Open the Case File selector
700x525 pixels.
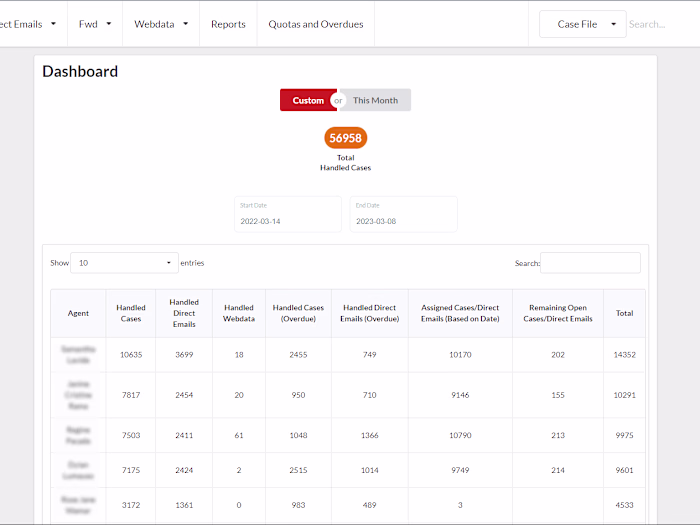(x=582, y=24)
